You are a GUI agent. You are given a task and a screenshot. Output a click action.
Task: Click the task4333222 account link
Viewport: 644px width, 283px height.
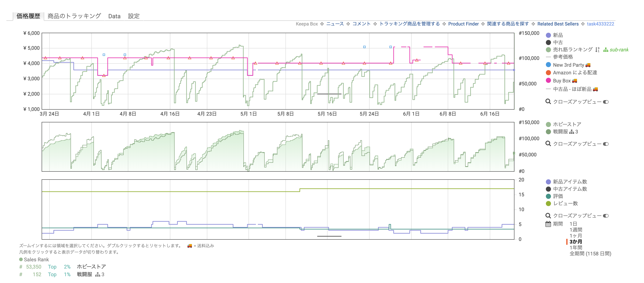(x=600, y=24)
